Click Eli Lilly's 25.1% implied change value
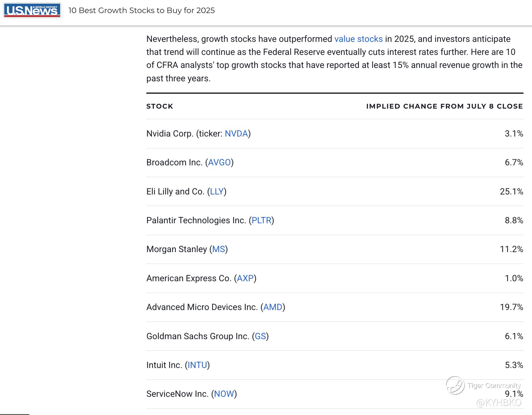The height and width of the screenshot is (415, 532). [x=511, y=192]
